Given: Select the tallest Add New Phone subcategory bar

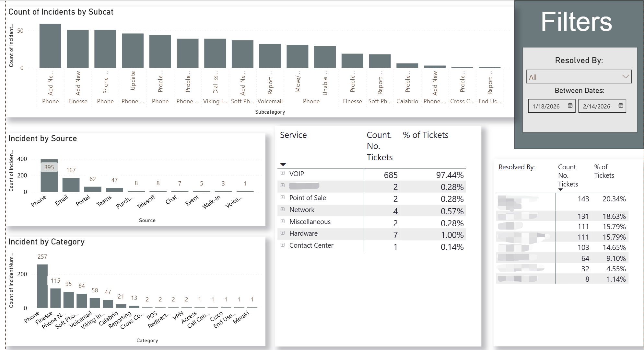Looking at the screenshot, I should click(50, 46).
